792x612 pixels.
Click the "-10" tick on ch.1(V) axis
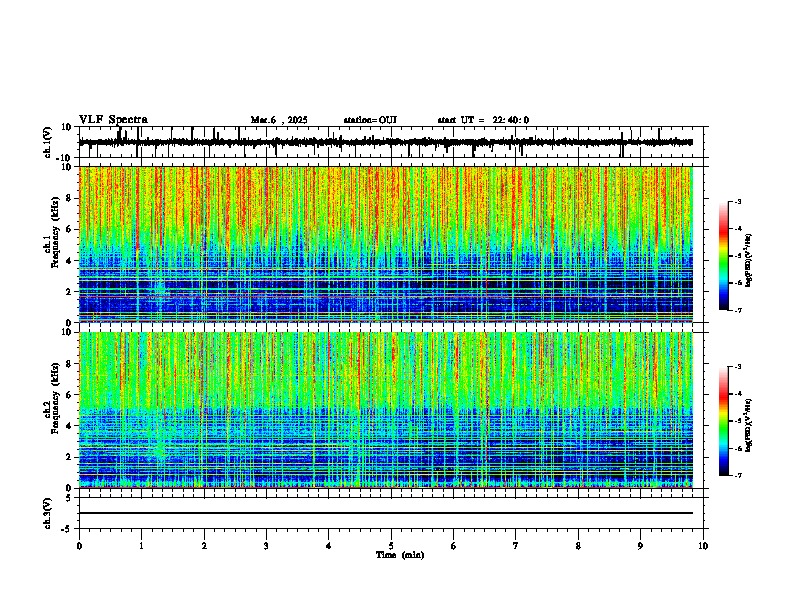tap(64, 159)
